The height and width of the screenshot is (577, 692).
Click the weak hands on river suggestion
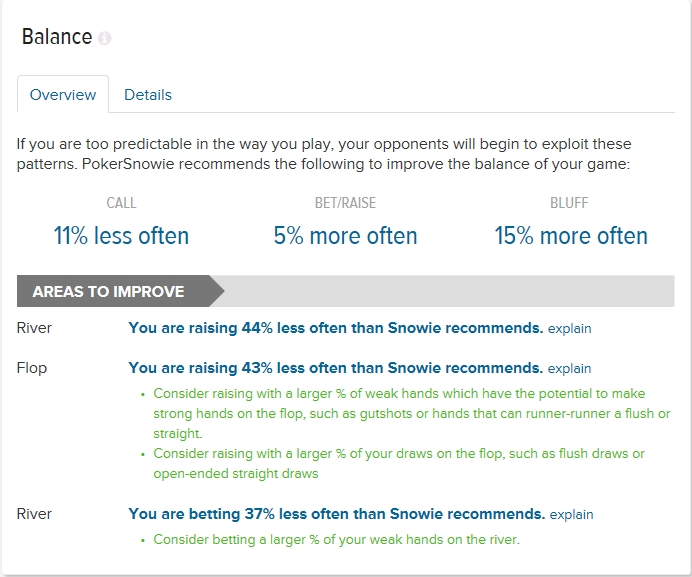pyautogui.click(x=336, y=539)
